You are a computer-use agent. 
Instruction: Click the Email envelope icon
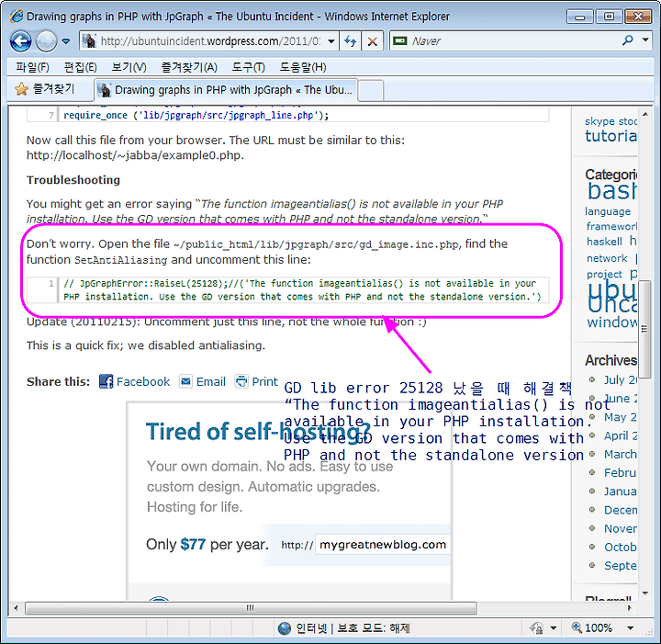pyautogui.click(x=185, y=381)
